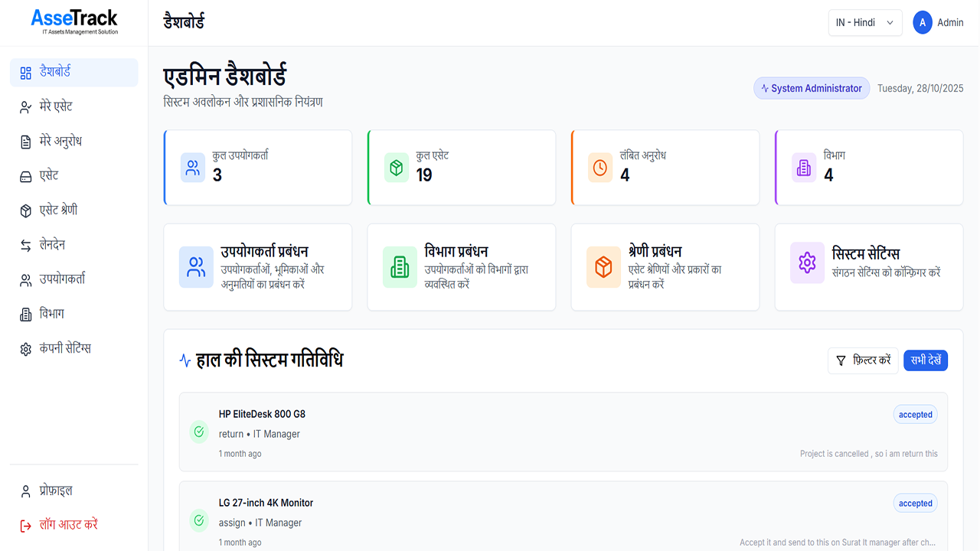
Task: Click the users icon in उपयोगकर्ता प्रबंधन card
Action: tap(196, 267)
